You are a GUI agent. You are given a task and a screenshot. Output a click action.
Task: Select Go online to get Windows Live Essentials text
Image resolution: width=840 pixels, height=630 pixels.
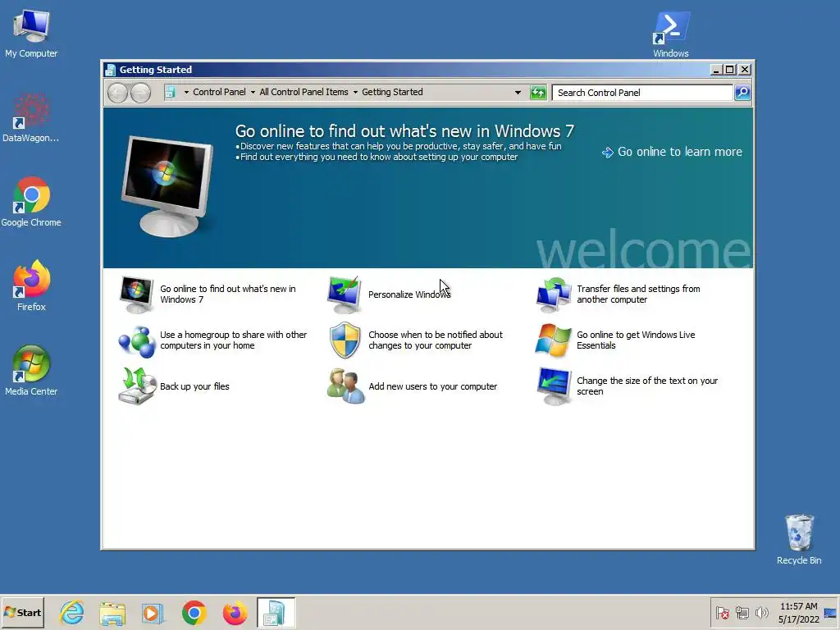(x=636, y=340)
